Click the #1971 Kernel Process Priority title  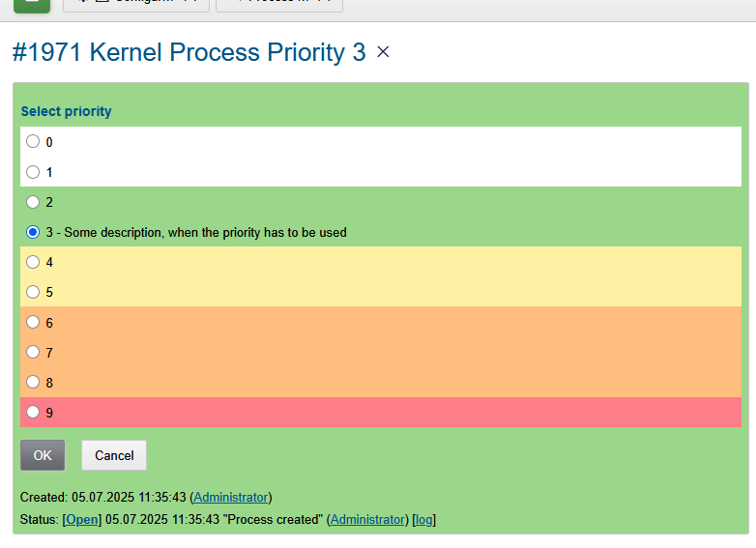[x=189, y=52]
